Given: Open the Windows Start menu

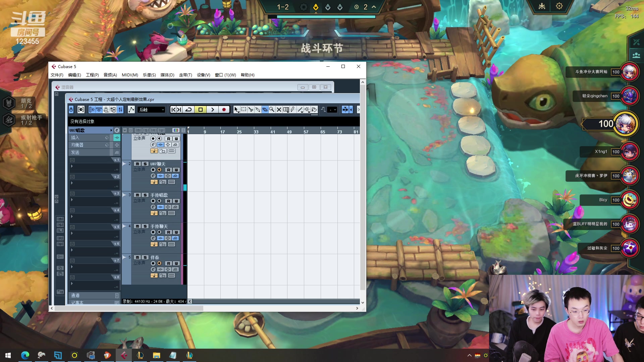Looking at the screenshot, I should coord(8,355).
